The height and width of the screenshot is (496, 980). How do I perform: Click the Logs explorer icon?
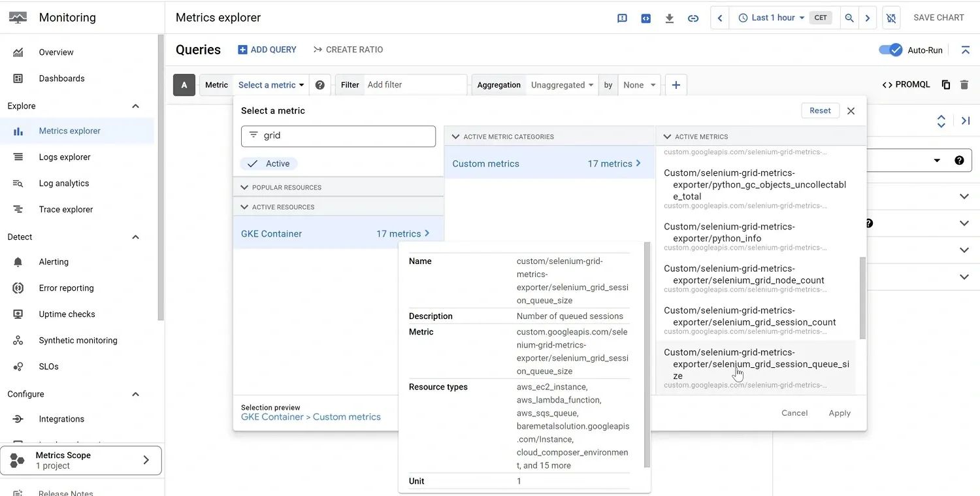coord(18,157)
